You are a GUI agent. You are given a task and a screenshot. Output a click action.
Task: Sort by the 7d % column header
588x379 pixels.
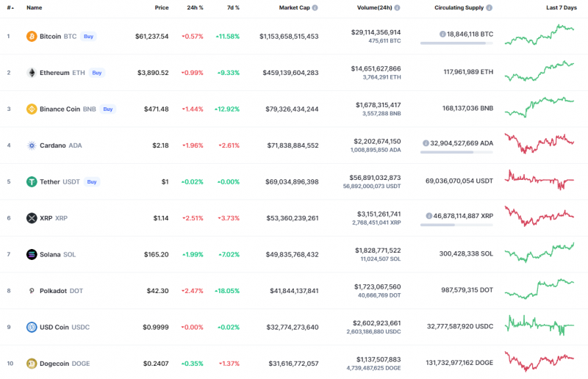coord(233,7)
